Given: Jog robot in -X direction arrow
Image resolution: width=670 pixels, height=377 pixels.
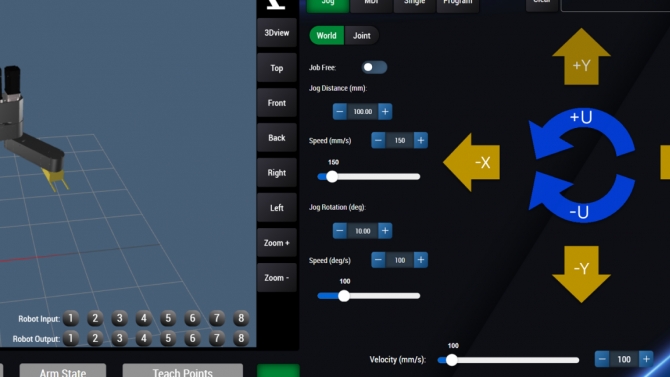Looking at the screenshot, I should tap(472, 162).
